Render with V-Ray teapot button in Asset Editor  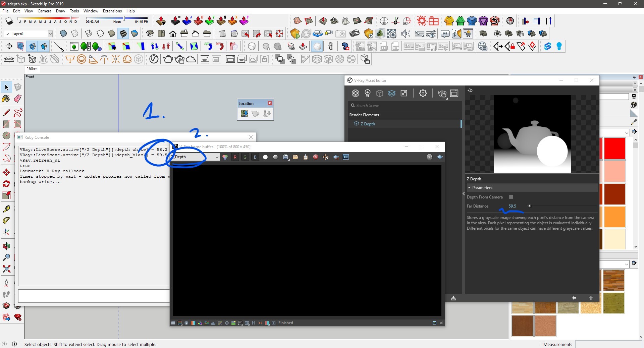(441, 93)
